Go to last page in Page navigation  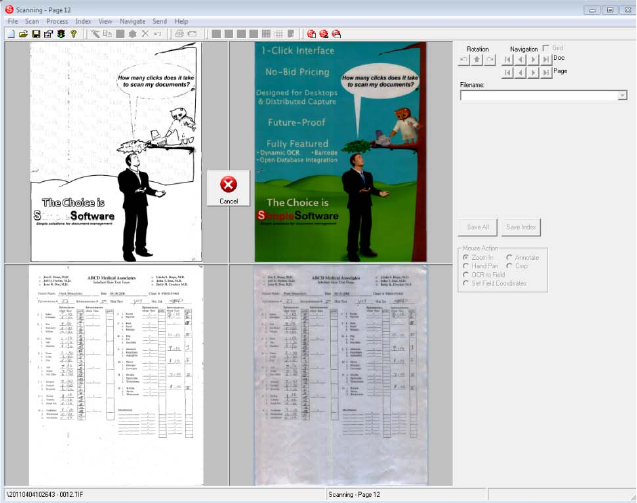pos(546,73)
